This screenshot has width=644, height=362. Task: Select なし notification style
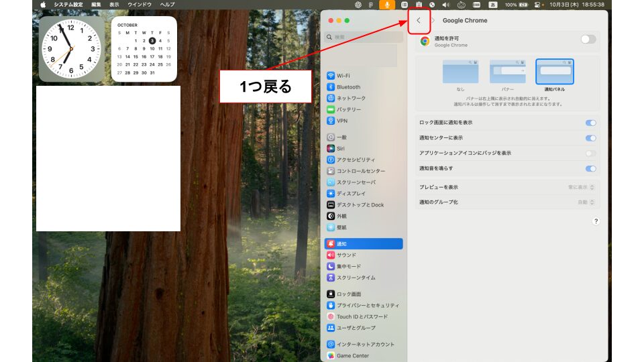[x=460, y=72]
